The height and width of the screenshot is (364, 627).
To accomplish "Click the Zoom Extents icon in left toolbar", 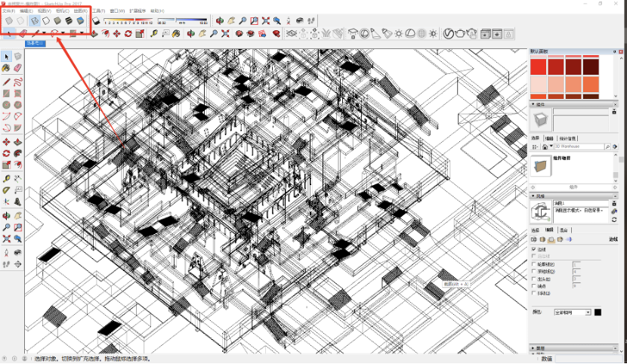I will 6,239.
